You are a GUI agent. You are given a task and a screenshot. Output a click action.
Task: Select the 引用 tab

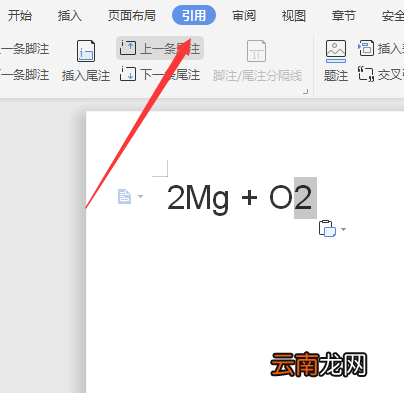194,15
